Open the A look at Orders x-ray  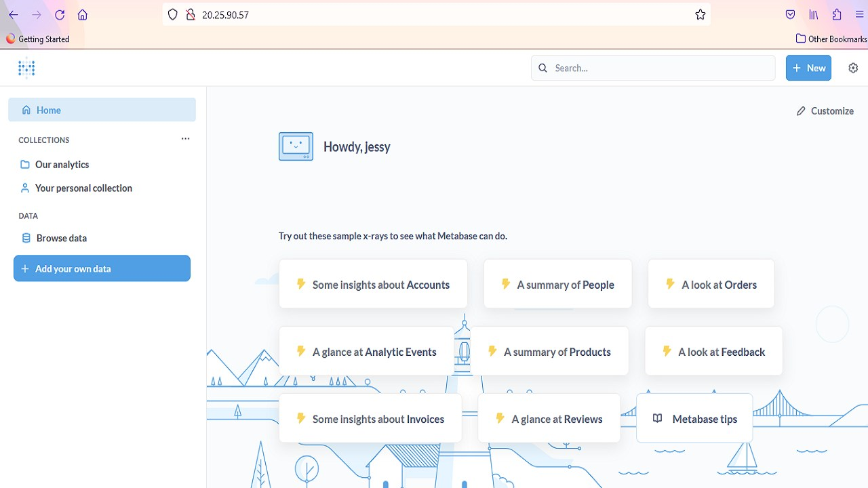click(x=711, y=285)
